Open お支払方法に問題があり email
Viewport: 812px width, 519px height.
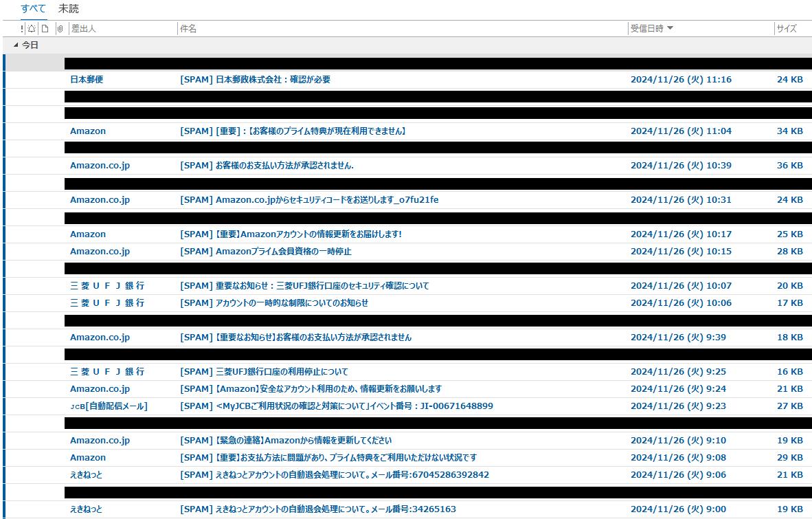(328, 457)
